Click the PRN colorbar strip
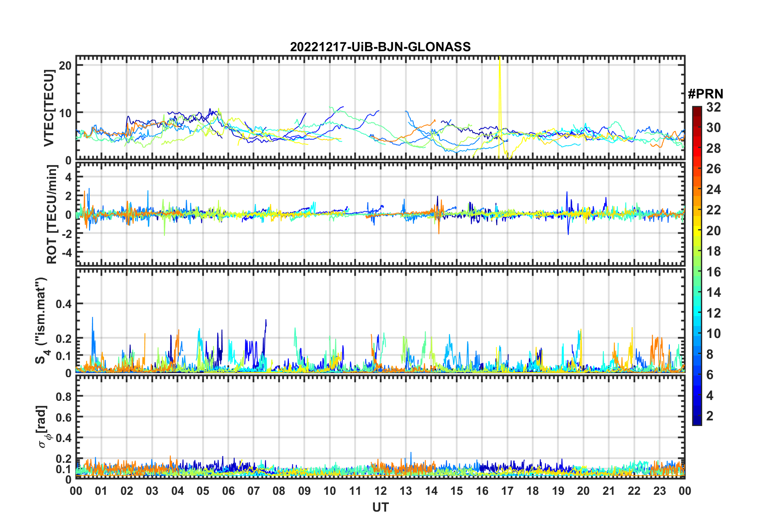The width and height of the screenshot is (761, 532). 697,266
